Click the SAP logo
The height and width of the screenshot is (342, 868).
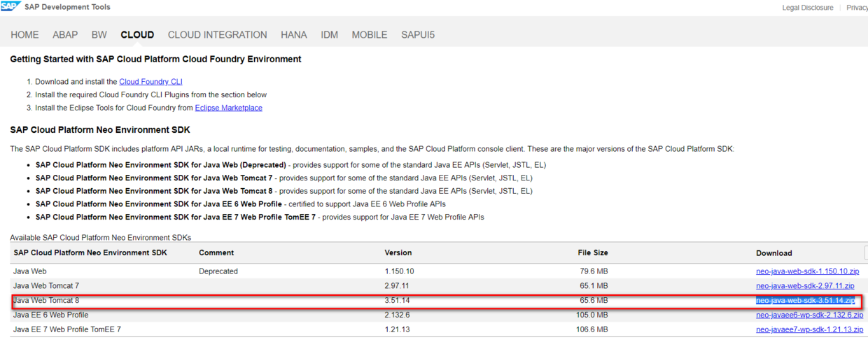click(10, 7)
